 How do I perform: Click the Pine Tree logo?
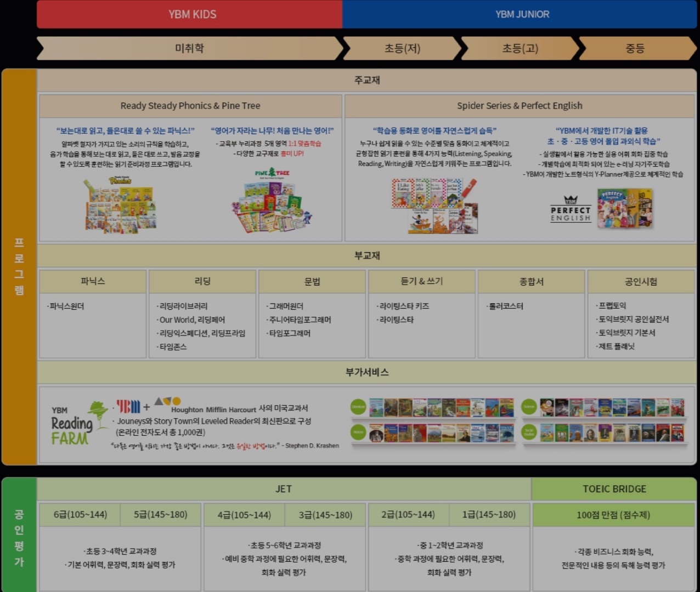(272, 173)
